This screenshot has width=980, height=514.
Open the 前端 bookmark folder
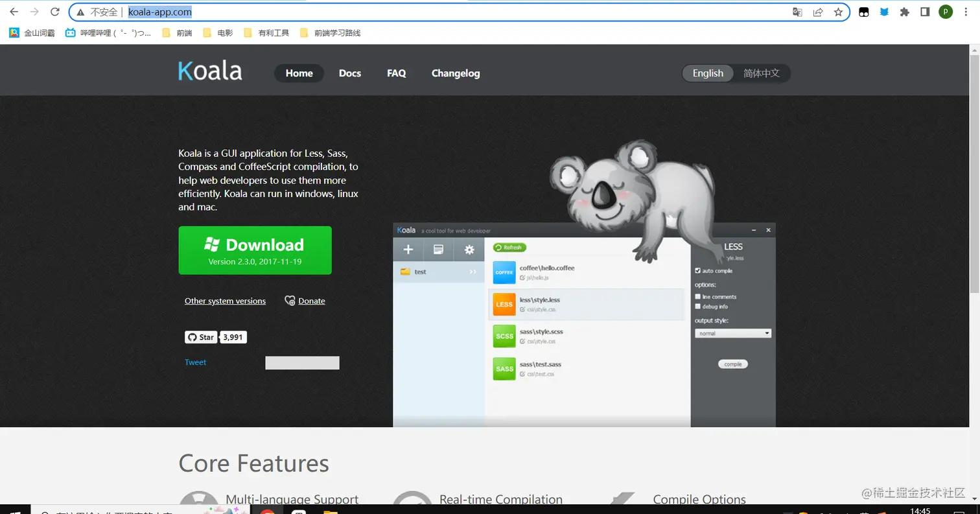point(177,32)
